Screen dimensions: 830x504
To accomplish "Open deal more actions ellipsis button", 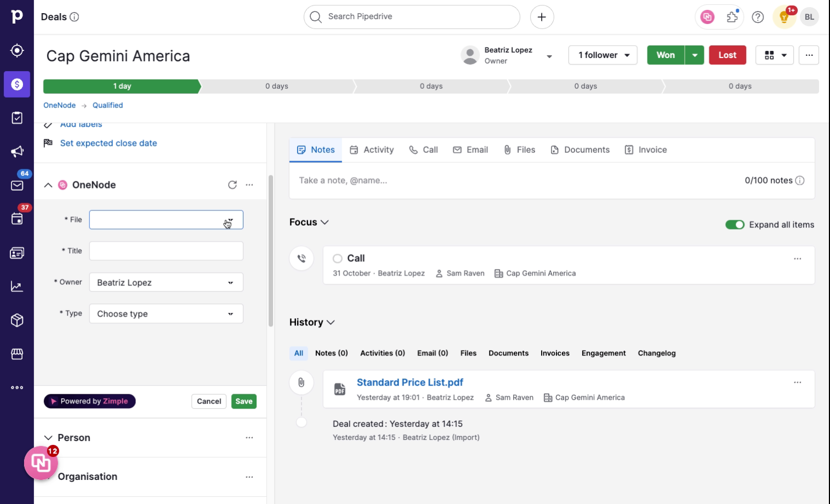I will [809, 55].
